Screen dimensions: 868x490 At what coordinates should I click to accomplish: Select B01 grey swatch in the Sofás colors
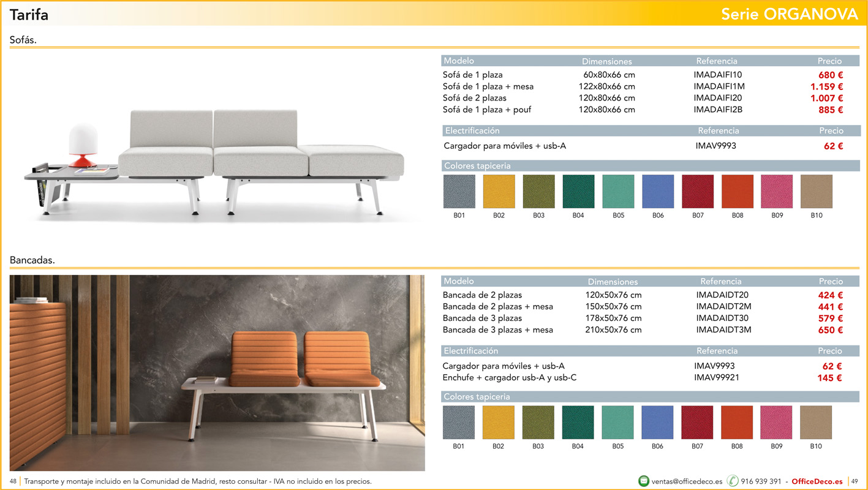coord(459,192)
